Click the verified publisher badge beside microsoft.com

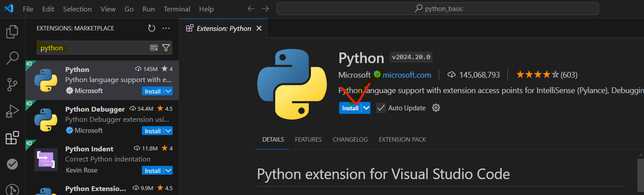coord(377,75)
